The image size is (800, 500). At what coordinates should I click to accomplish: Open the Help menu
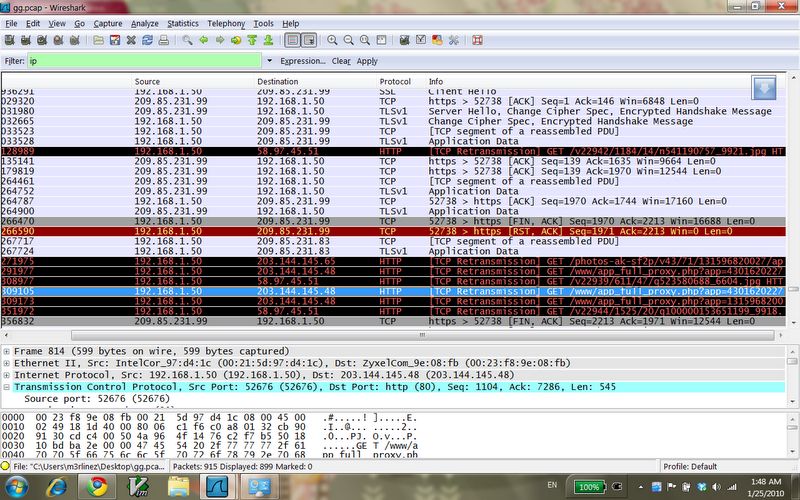[x=290, y=23]
